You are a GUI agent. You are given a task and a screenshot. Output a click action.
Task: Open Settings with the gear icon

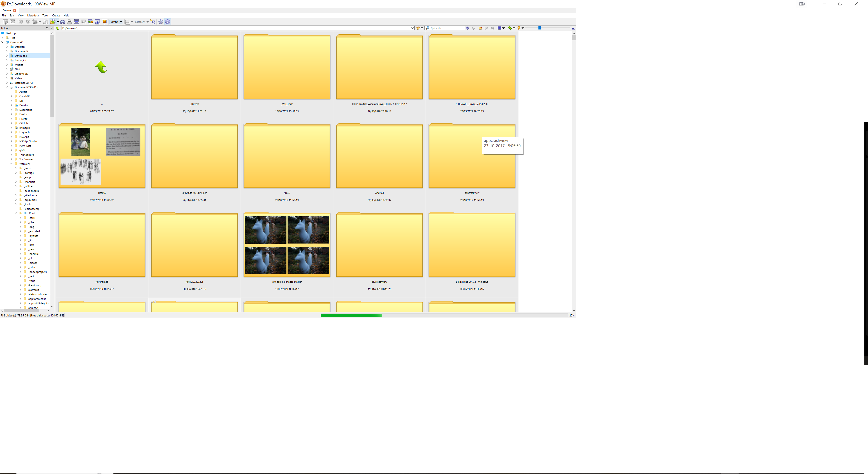[161, 22]
